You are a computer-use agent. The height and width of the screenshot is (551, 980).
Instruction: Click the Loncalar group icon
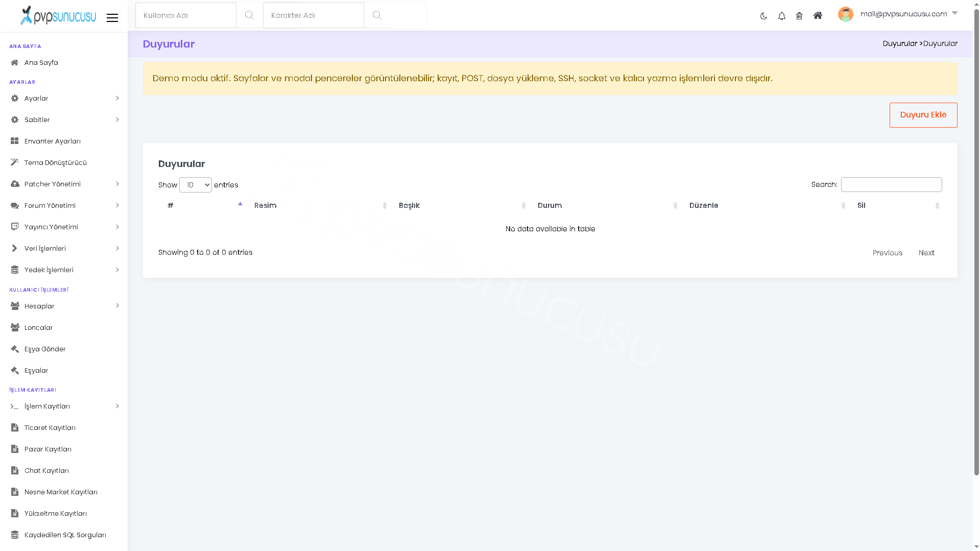(x=15, y=327)
